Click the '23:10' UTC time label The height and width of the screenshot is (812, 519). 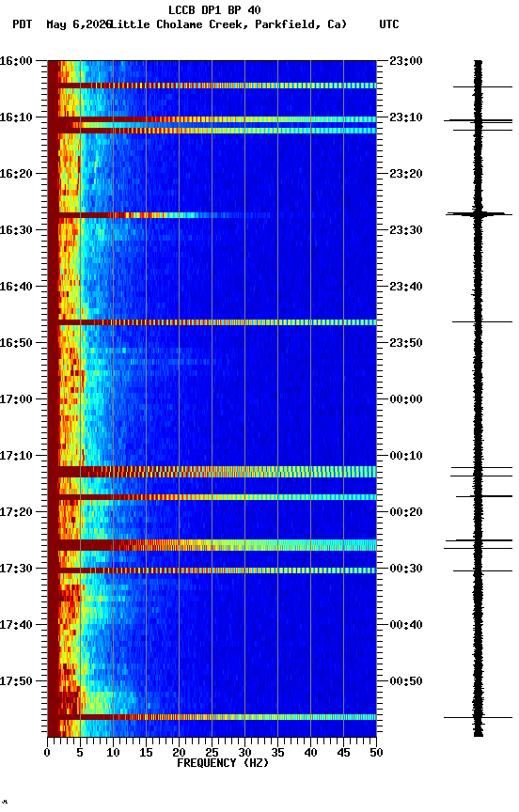pos(406,117)
